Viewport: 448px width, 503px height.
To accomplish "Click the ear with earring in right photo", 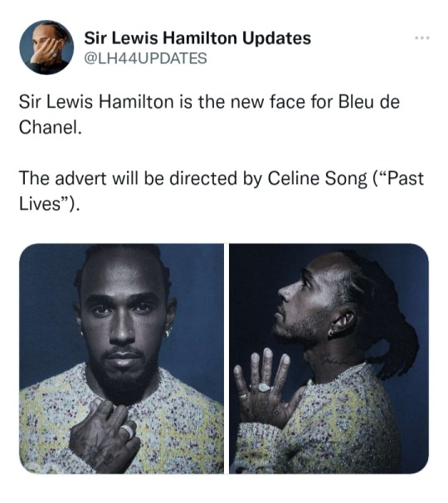I will [x=342, y=324].
